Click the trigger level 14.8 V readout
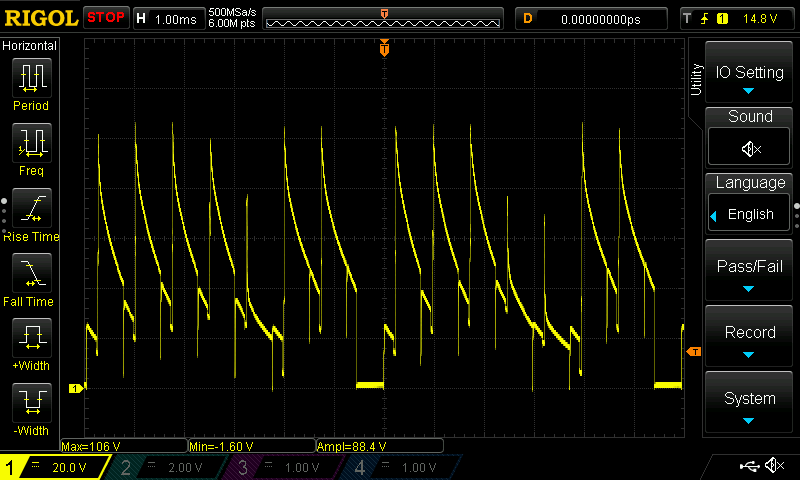This screenshot has width=800, height=480. (x=760, y=19)
